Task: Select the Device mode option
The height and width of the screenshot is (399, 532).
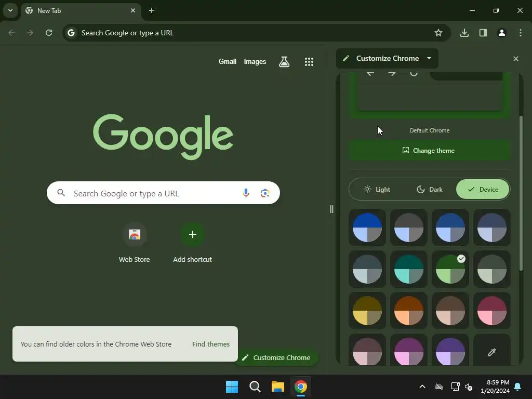Action: coord(483,189)
